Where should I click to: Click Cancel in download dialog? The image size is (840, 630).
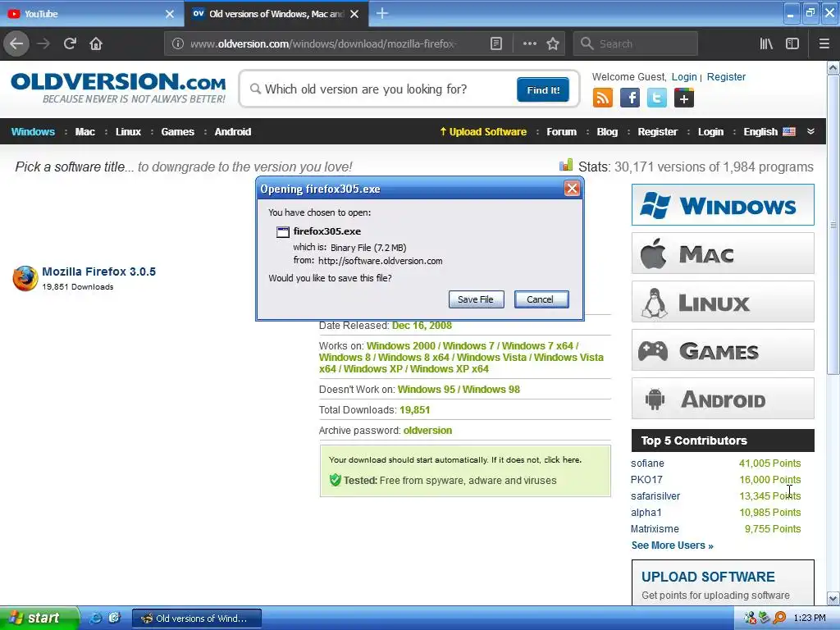541,299
